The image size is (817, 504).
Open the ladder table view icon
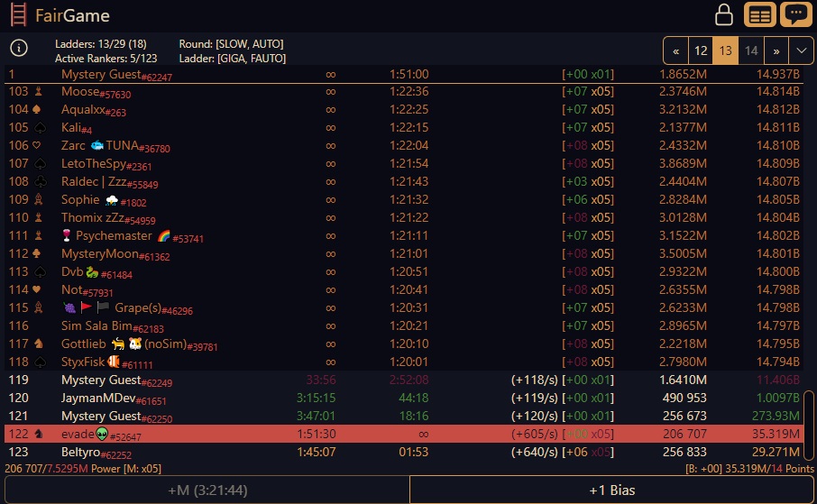tap(760, 15)
